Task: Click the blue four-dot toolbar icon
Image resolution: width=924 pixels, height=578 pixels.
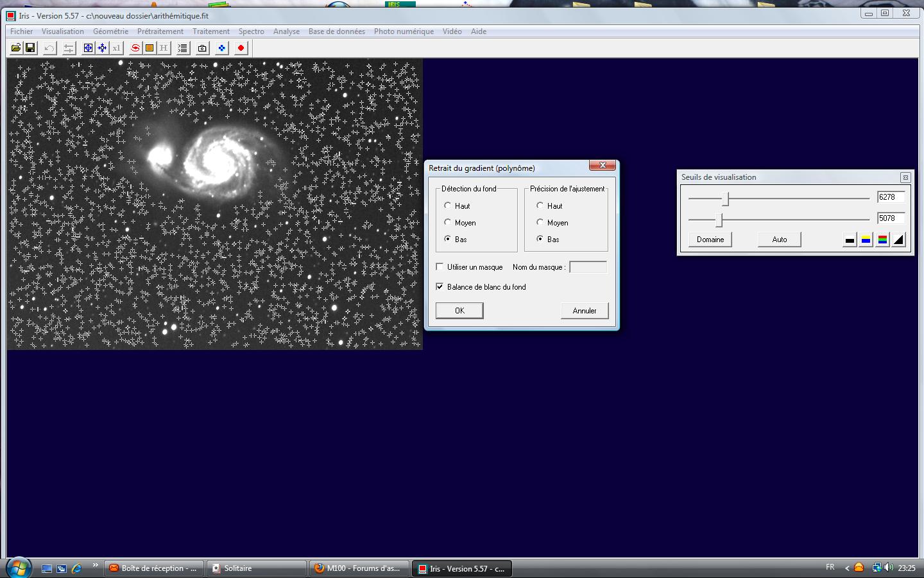Action: tap(221, 48)
